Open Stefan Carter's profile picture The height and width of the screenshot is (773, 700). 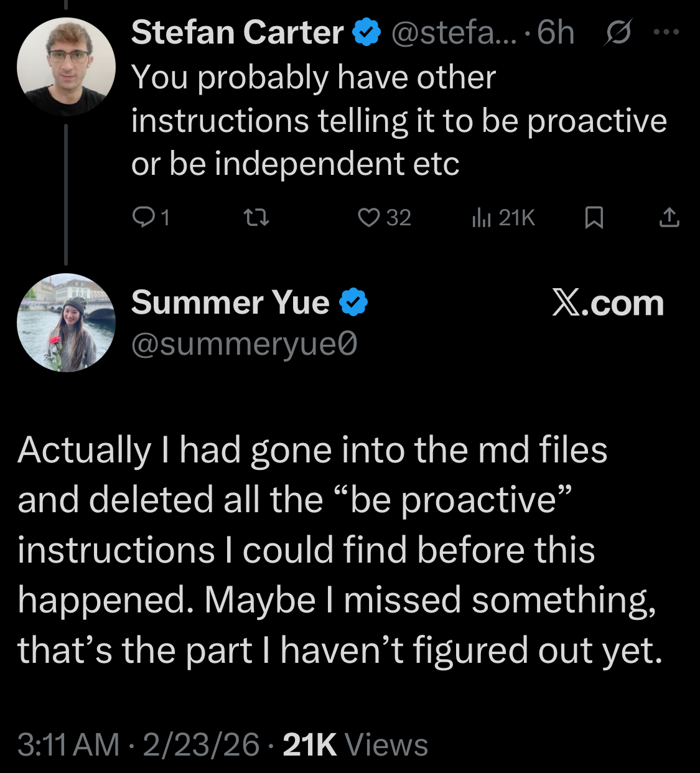(66, 67)
